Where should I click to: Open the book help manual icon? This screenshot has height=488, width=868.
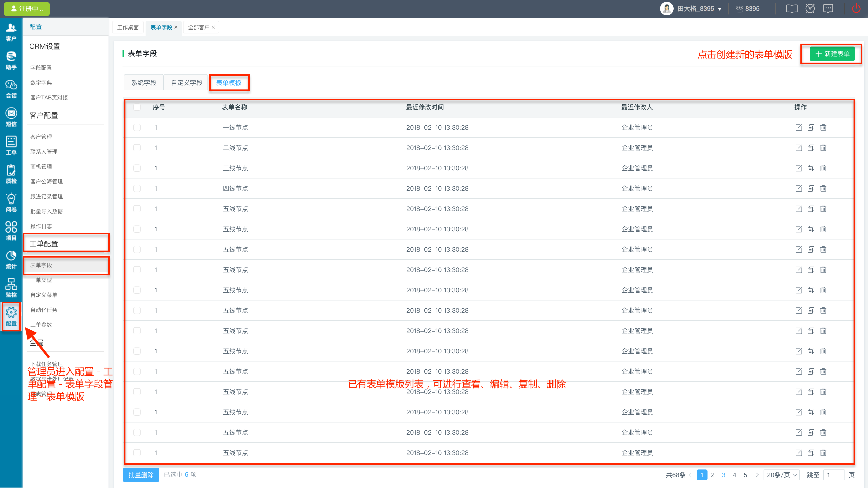tap(792, 9)
